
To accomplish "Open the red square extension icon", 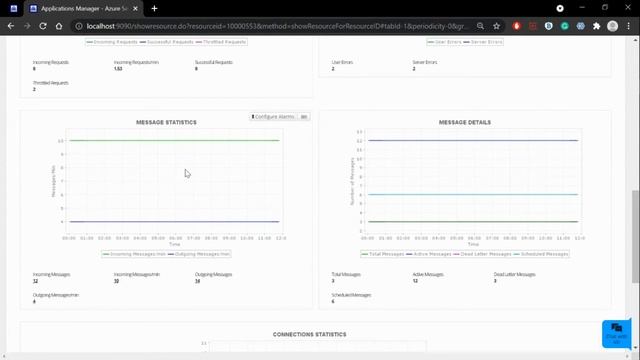I will [x=533, y=26].
